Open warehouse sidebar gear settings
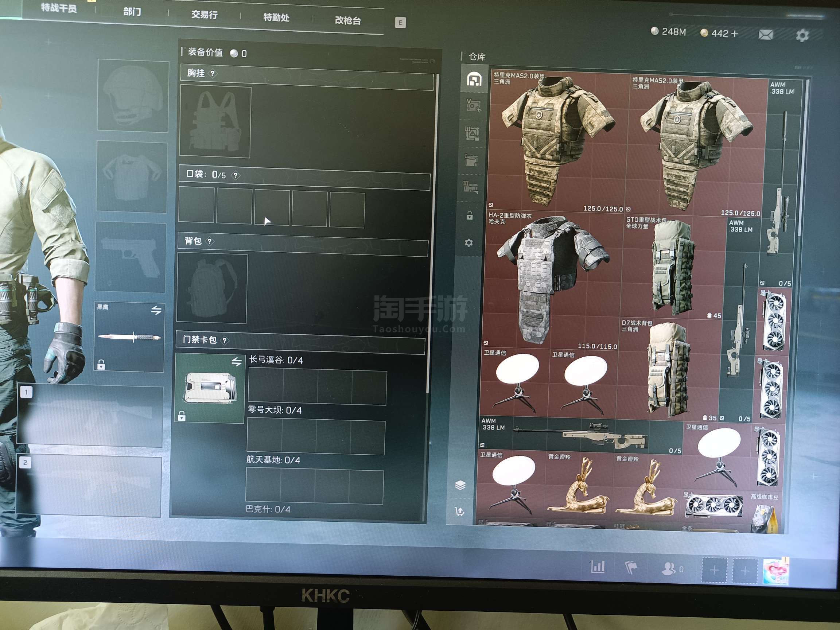The height and width of the screenshot is (630, 840). (x=469, y=243)
